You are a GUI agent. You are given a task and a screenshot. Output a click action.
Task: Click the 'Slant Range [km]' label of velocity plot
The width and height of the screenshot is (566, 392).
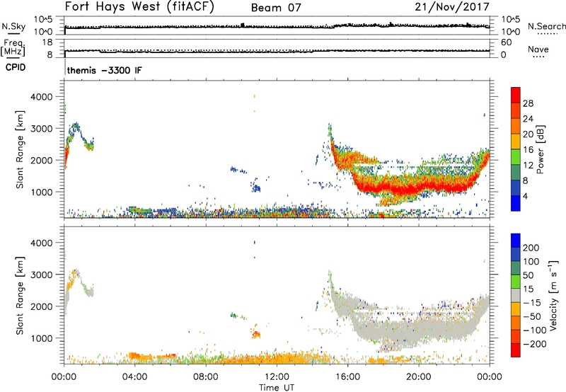point(20,296)
